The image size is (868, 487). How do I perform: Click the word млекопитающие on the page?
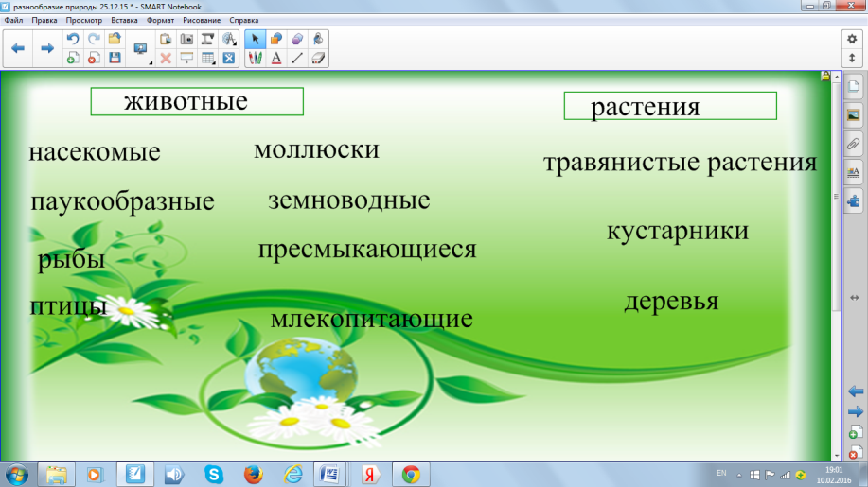(371, 319)
